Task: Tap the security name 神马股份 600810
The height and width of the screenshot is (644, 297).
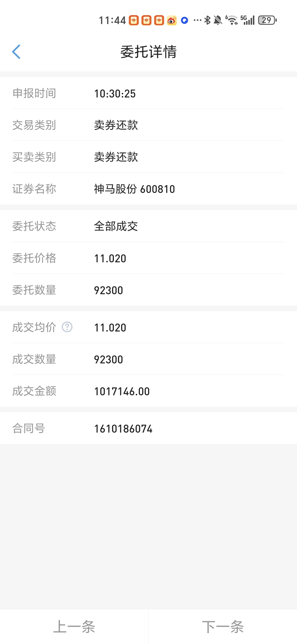Action: (134, 189)
